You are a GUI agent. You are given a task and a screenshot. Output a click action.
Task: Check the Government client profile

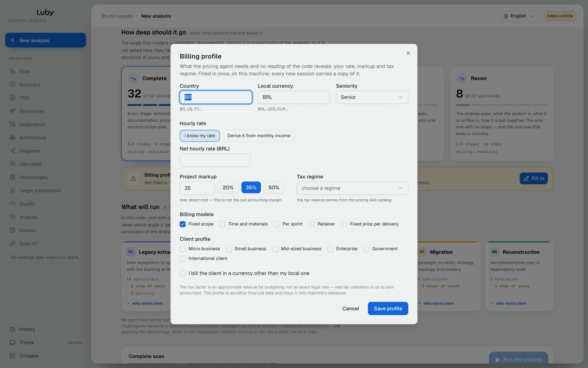(366, 249)
